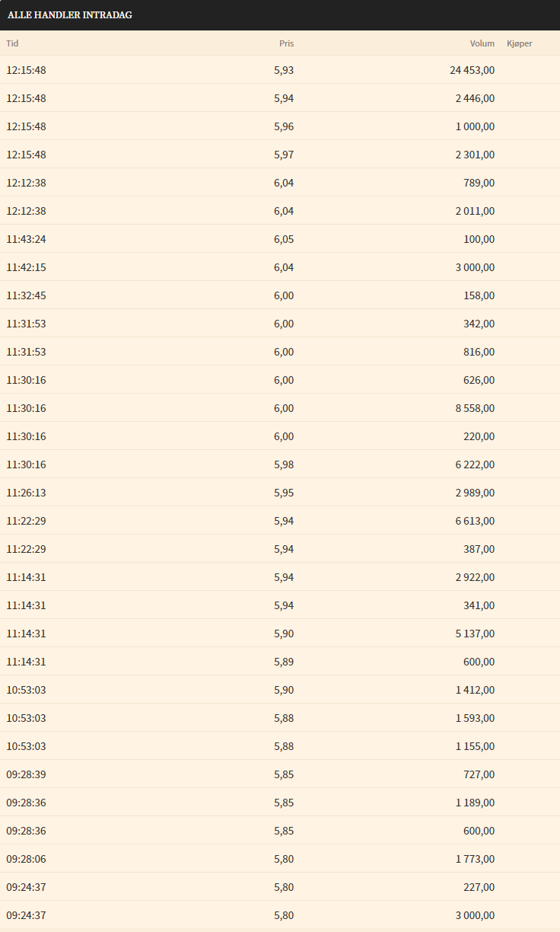Screen dimensions: 560x932
Task: Click the volume 5 137,00 cell
Action: 475,634
